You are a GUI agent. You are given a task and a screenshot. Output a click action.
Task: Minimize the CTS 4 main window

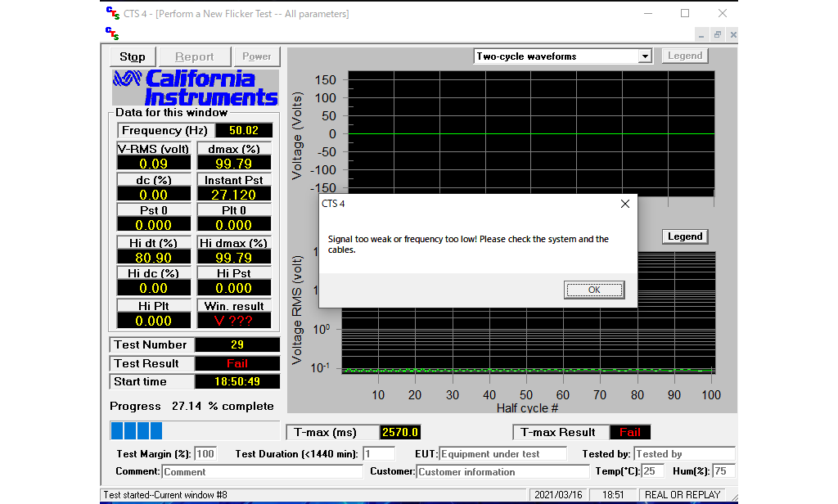coord(648,13)
